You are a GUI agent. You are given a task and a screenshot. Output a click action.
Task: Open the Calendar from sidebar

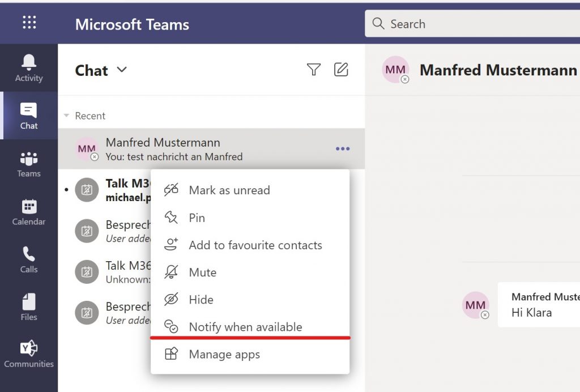pos(29,212)
